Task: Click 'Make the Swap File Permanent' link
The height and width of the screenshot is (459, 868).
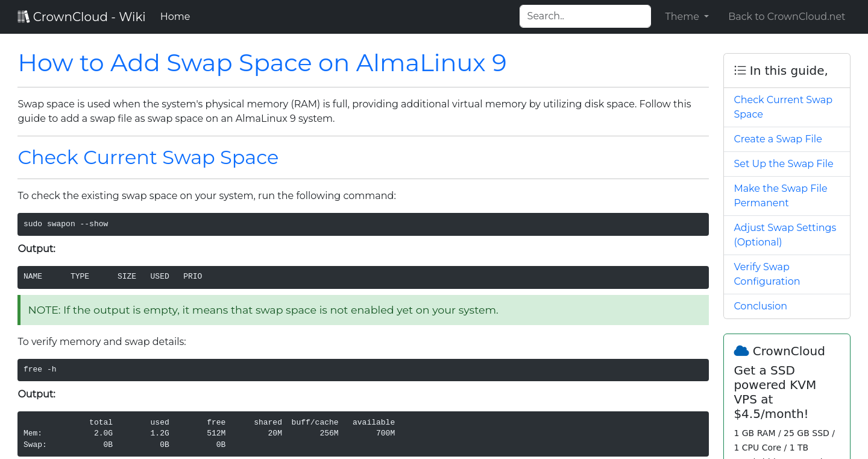Action: [780, 195]
